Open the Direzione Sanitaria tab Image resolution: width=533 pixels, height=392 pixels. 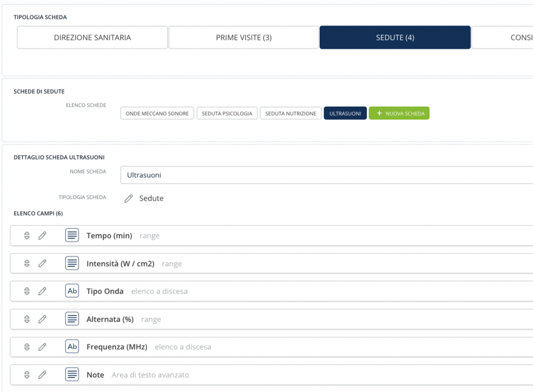(93, 37)
